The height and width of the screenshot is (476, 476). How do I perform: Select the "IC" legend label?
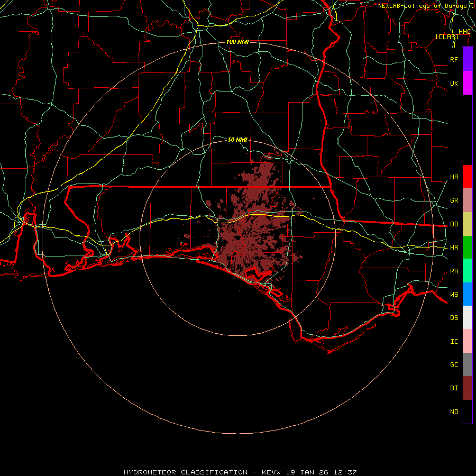tap(454, 342)
